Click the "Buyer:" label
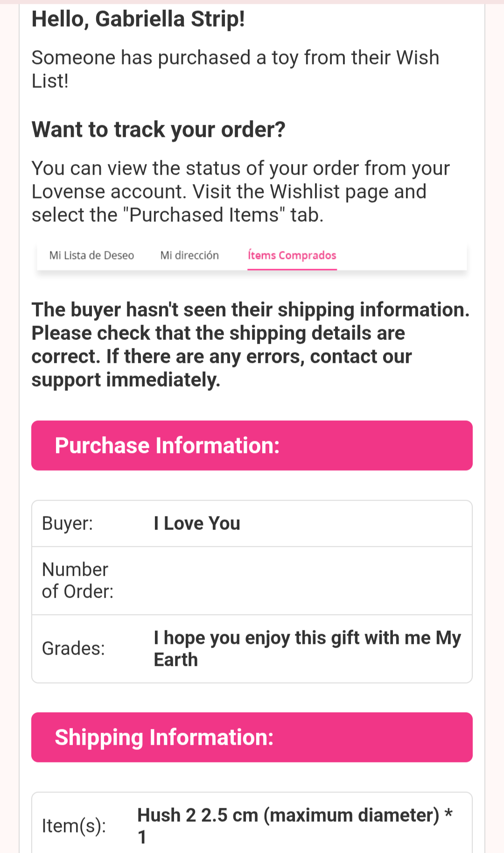This screenshot has height=853, width=504. click(67, 523)
